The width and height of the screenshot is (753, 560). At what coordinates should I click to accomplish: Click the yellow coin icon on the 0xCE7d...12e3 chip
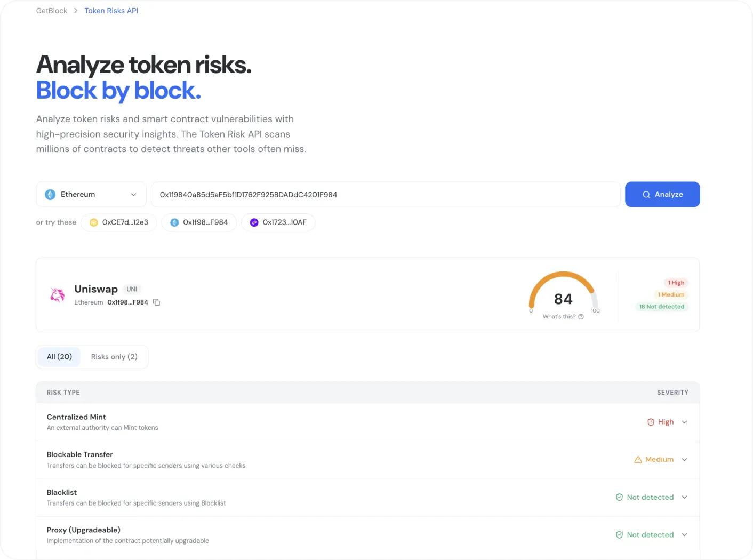[x=94, y=222]
